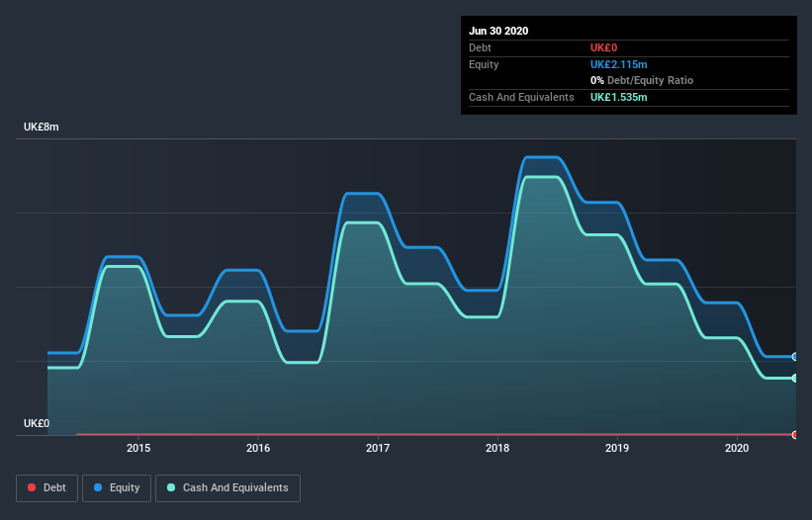Click the red Debt endpoint marker
The width and height of the screenshot is (812, 520).
(x=795, y=435)
